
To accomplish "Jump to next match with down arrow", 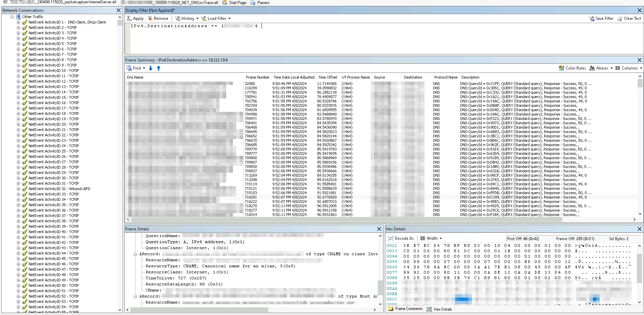I will pyautogui.click(x=151, y=68).
